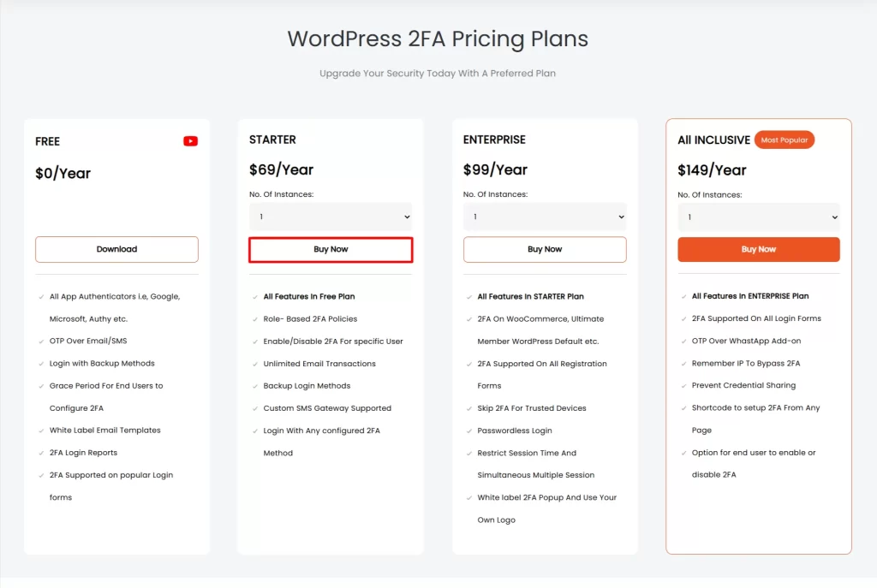Open the All INCLUSIVE instances dropdown
877x588 pixels.
click(759, 217)
